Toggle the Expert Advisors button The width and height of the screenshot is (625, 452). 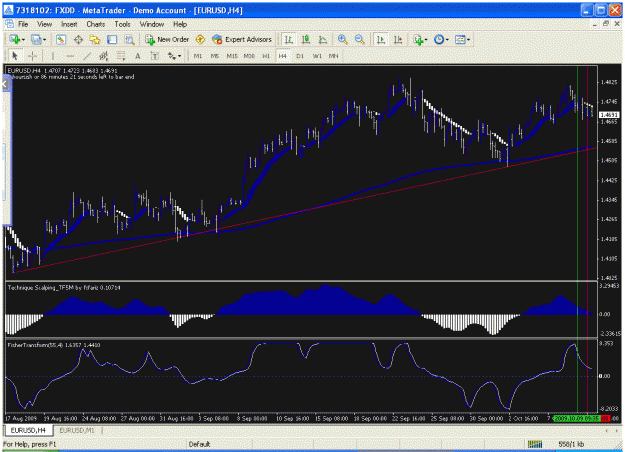(242, 39)
